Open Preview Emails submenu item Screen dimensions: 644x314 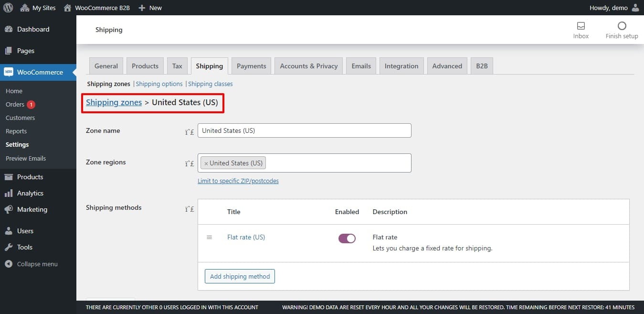pyautogui.click(x=26, y=158)
